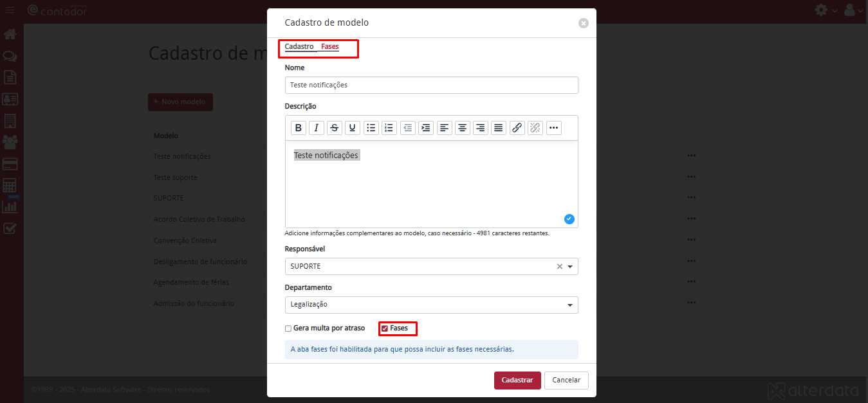Screen dimensions: 868x403
Task: Center align the text
Action: (462, 128)
